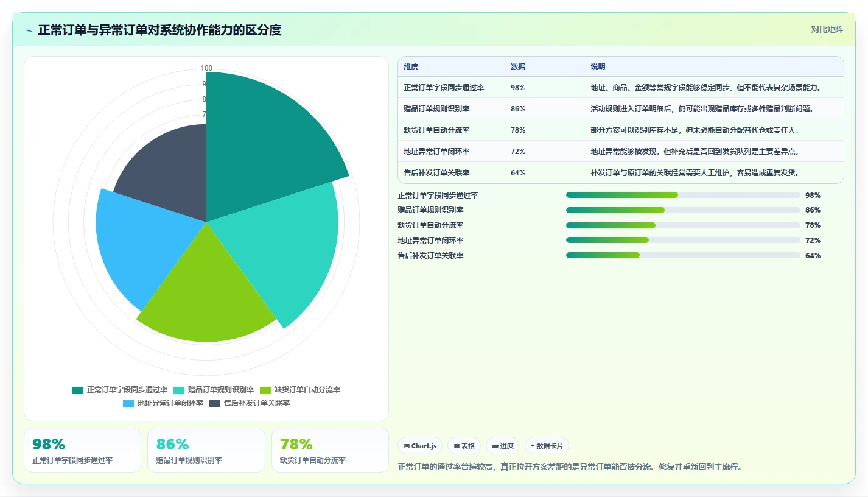Toggle legend swatch for 正常订单字段同步通过率

(78, 390)
